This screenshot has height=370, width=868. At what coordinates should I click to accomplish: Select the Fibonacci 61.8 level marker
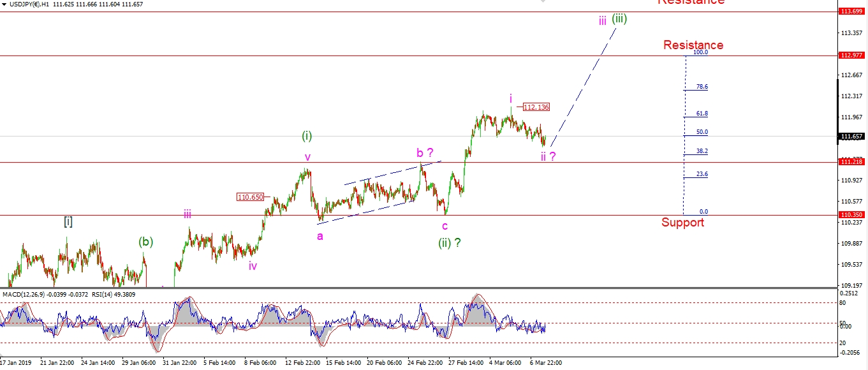(702, 114)
